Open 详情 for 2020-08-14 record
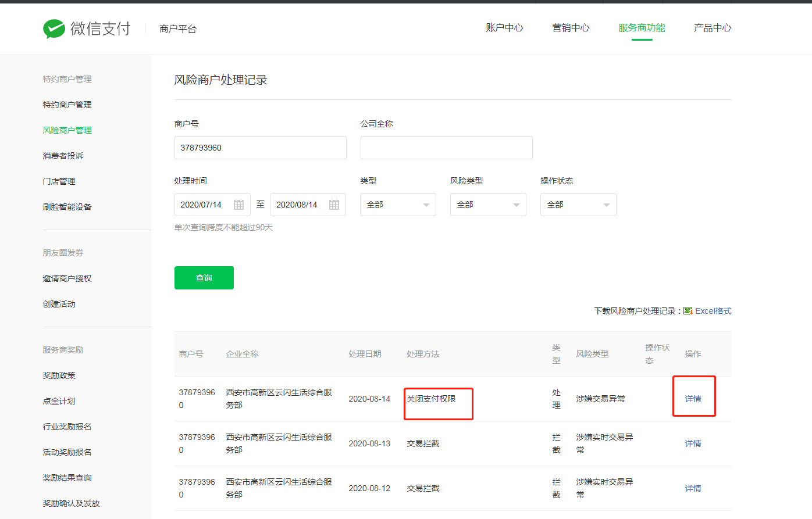 [693, 399]
